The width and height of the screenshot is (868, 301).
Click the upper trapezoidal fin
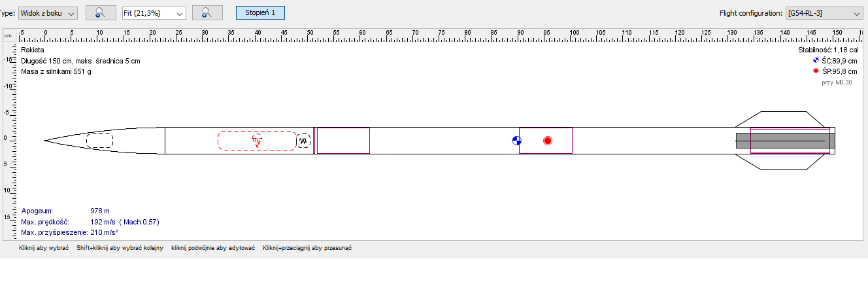tap(784, 117)
